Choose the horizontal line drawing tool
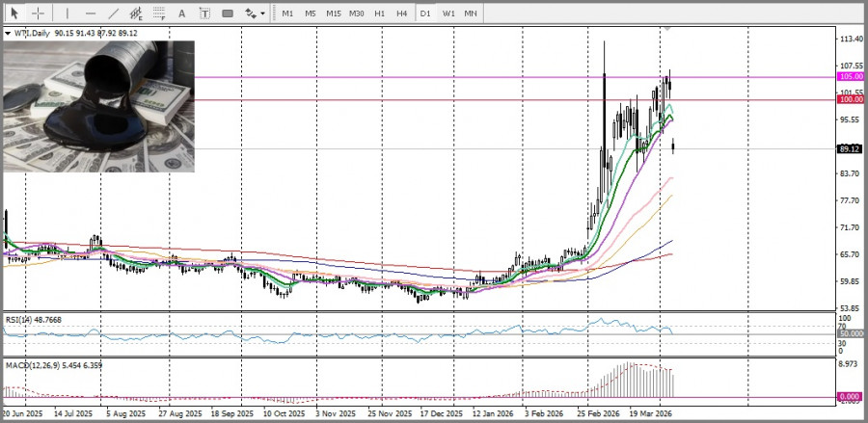The width and height of the screenshot is (868, 423). coord(91,13)
